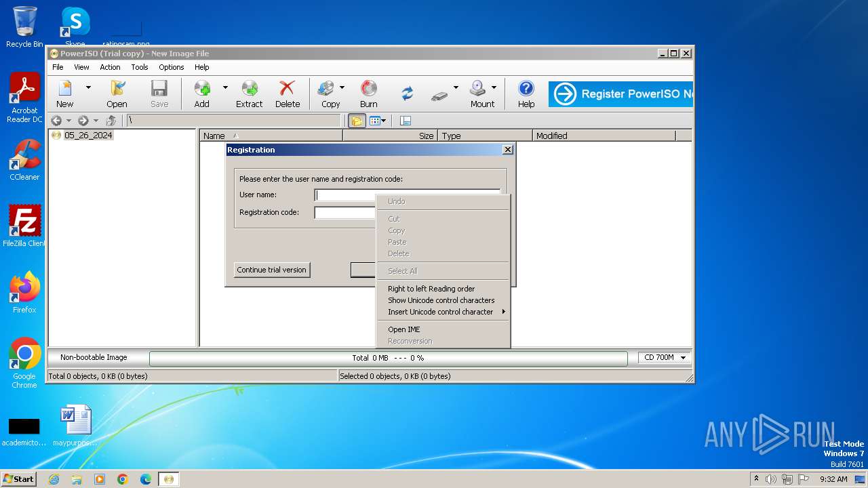Open Windows Media Player taskbar icon
The height and width of the screenshot is (488, 868).
click(100, 479)
